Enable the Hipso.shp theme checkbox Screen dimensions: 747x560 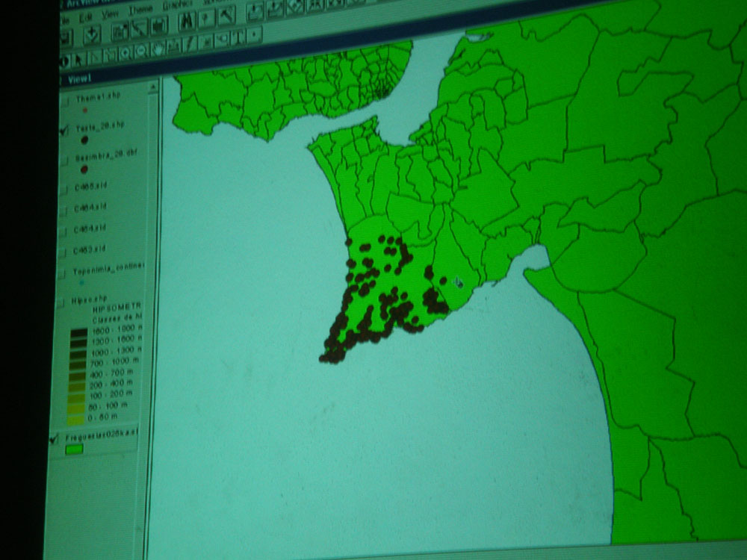(x=61, y=303)
